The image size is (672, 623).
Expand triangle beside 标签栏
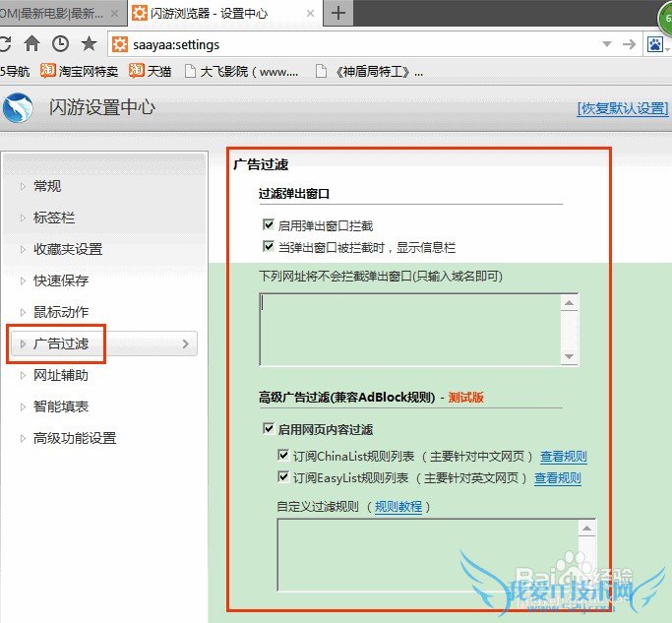pos(24,218)
